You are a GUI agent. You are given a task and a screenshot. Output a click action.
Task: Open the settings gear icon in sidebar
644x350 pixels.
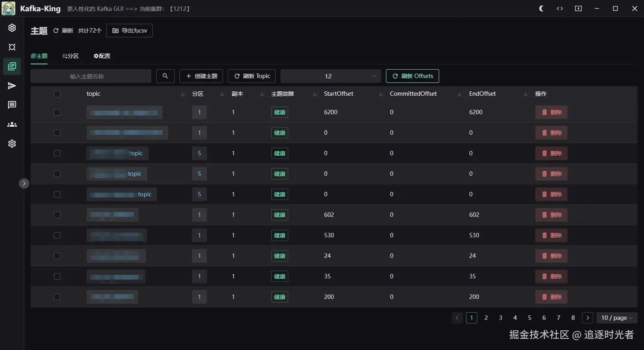click(x=12, y=144)
